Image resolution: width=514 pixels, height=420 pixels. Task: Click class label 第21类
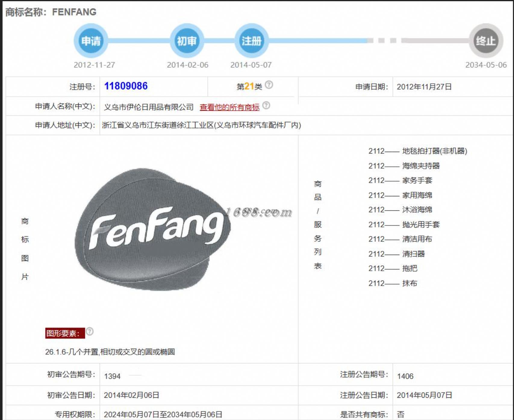point(249,87)
